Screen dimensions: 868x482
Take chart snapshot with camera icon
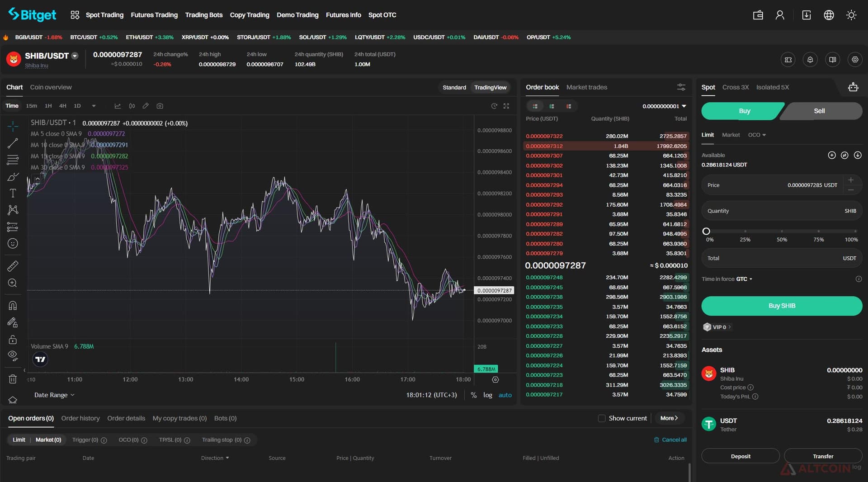[x=160, y=106]
